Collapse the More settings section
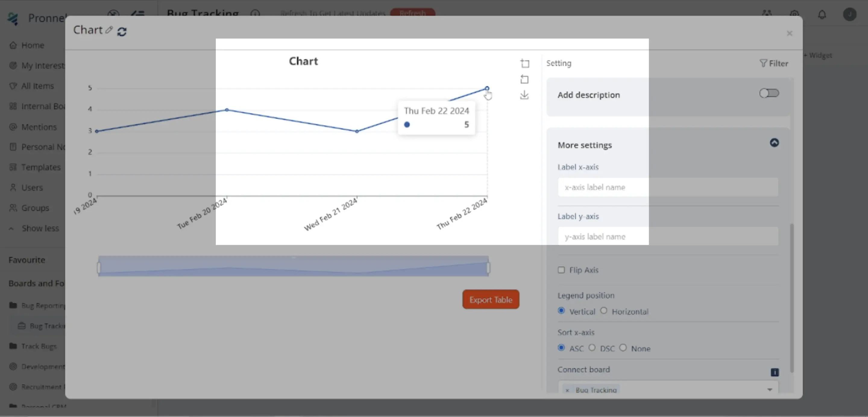Image resolution: width=868 pixels, height=417 pixels. 774,143
